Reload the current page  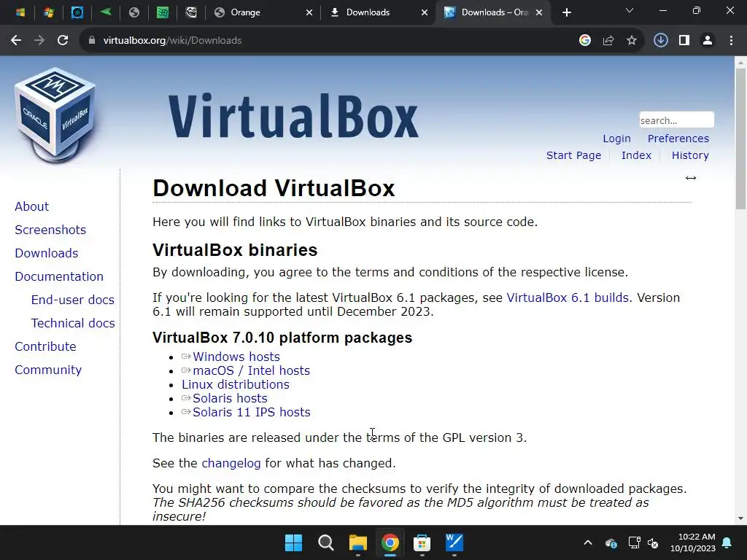pos(63,41)
